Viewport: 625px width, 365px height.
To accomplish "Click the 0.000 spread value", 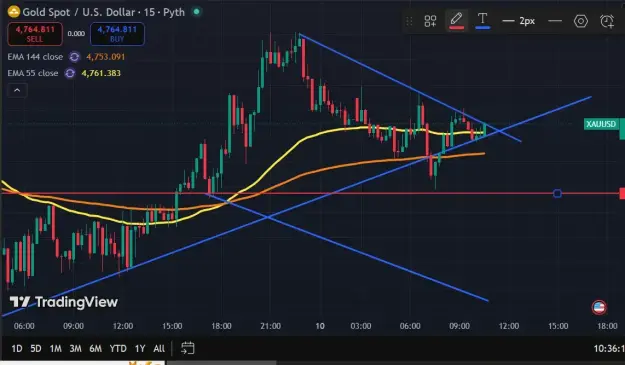I will pyautogui.click(x=76, y=34).
